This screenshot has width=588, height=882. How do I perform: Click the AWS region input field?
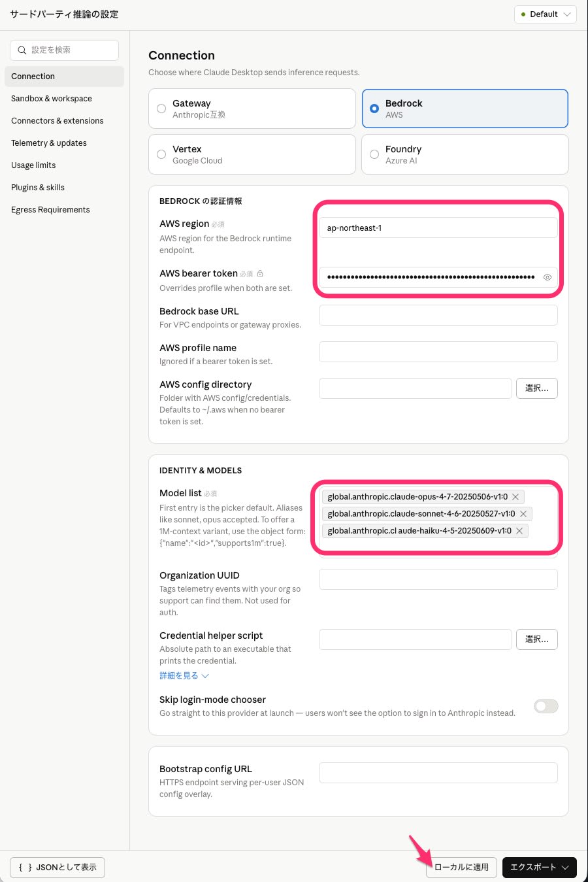(x=438, y=228)
